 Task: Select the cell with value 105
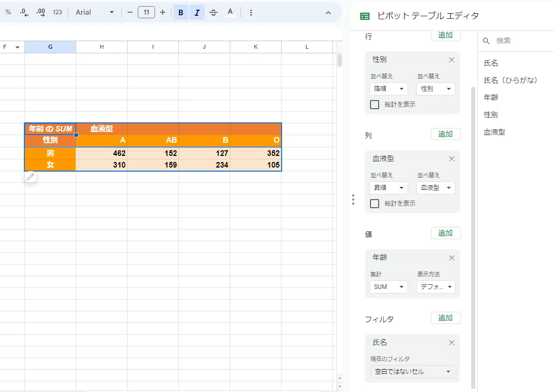[x=256, y=165]
